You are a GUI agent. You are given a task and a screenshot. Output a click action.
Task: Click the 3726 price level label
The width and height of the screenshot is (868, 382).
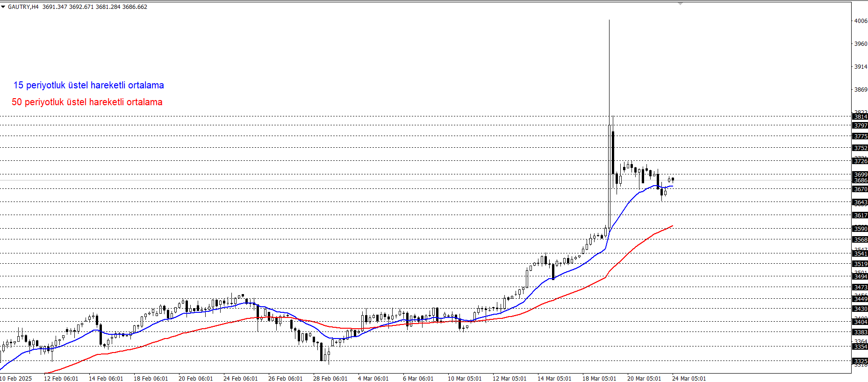[861, 161]
